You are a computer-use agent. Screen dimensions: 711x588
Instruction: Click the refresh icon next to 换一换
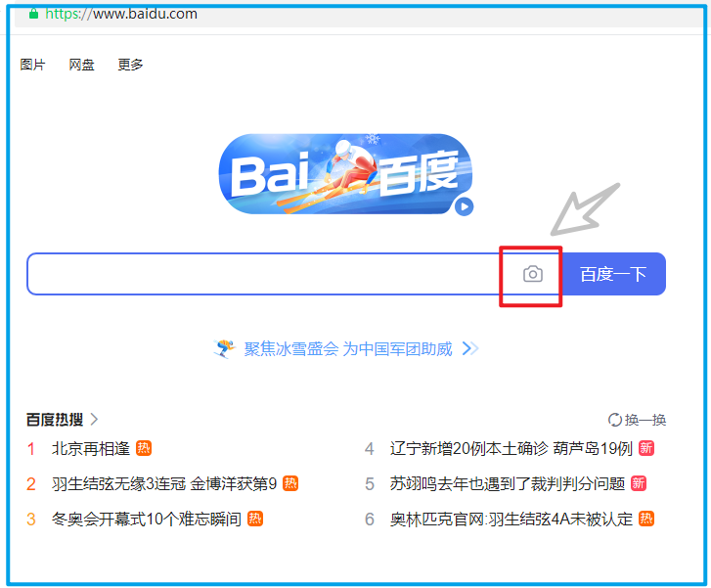tap(614, 420)
